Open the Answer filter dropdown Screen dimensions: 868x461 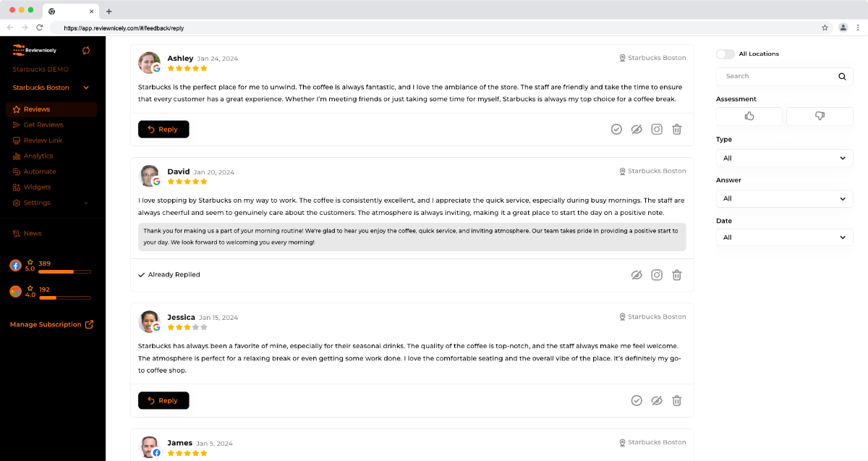[785, 198]
